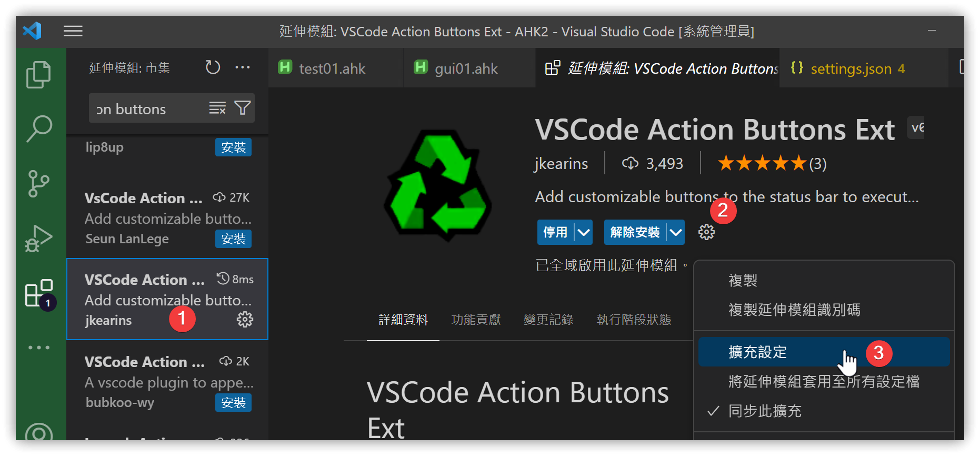Select 擴充設定 in the context menu

click(x=824, y=352)
